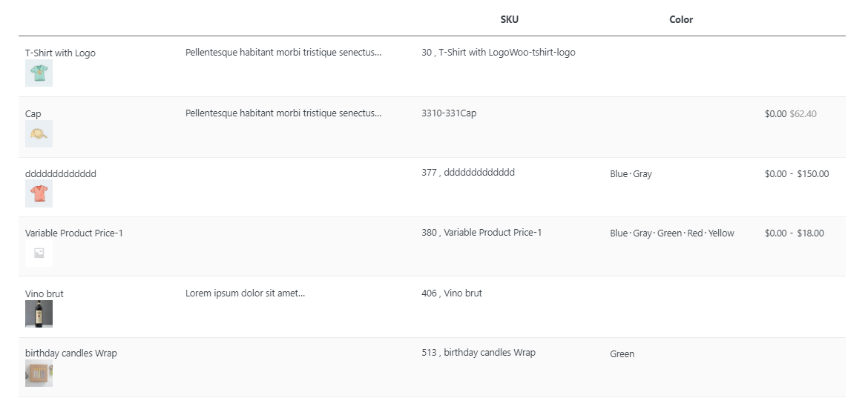Click SKU text 3310-331Cap

coord(449,113)
